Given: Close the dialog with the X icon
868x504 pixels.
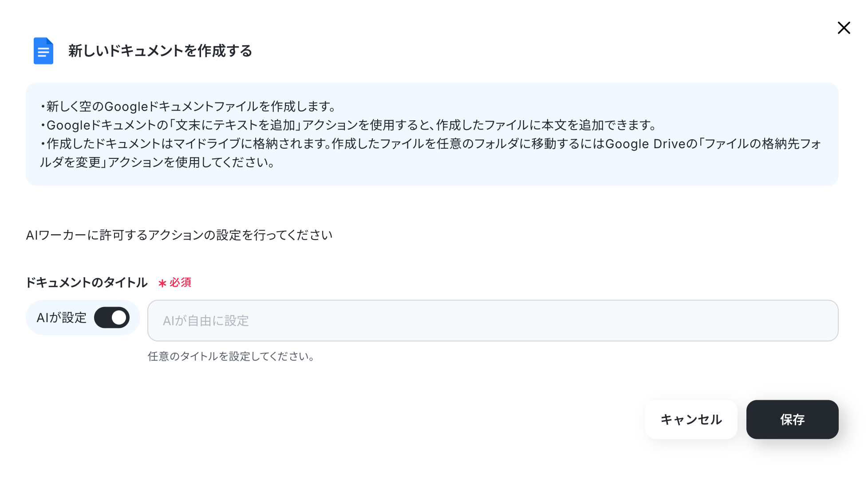Looking at the screenshot, I should 844,28.
